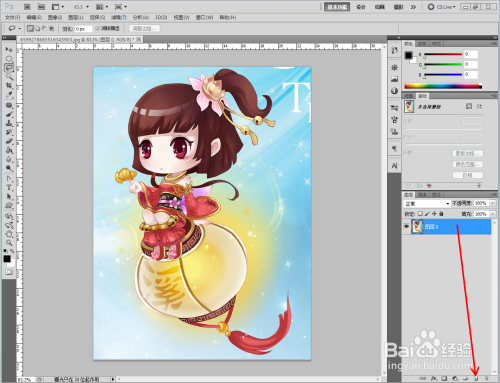Select the Eyedropper tool
Screen dimensions: 500x383
click(9, 95)
